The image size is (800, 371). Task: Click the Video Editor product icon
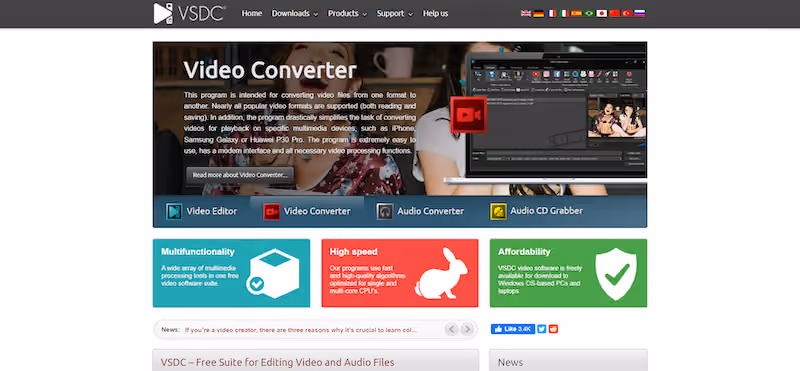[x=174, y=211]
